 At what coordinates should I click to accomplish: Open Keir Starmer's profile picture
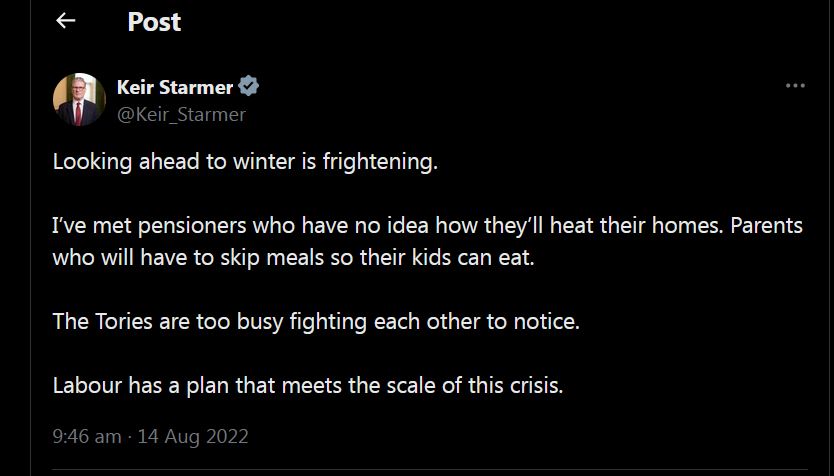(x=79, y=99)
